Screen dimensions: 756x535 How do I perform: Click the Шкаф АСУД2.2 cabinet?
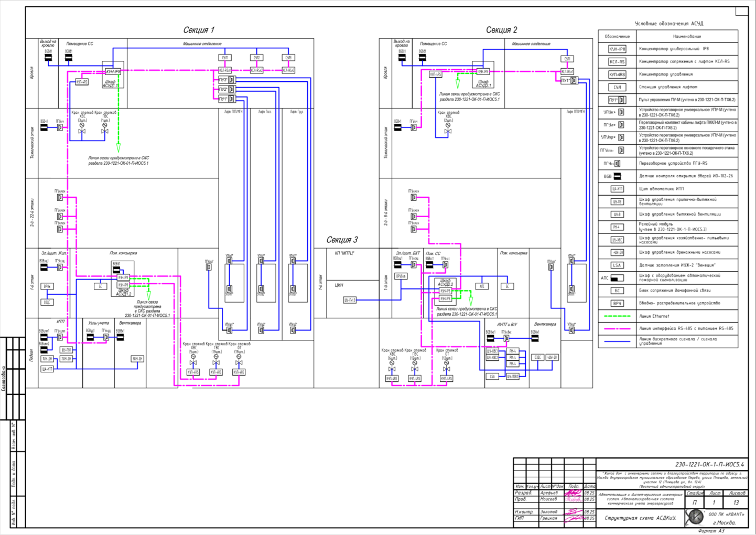click(445, 287)
